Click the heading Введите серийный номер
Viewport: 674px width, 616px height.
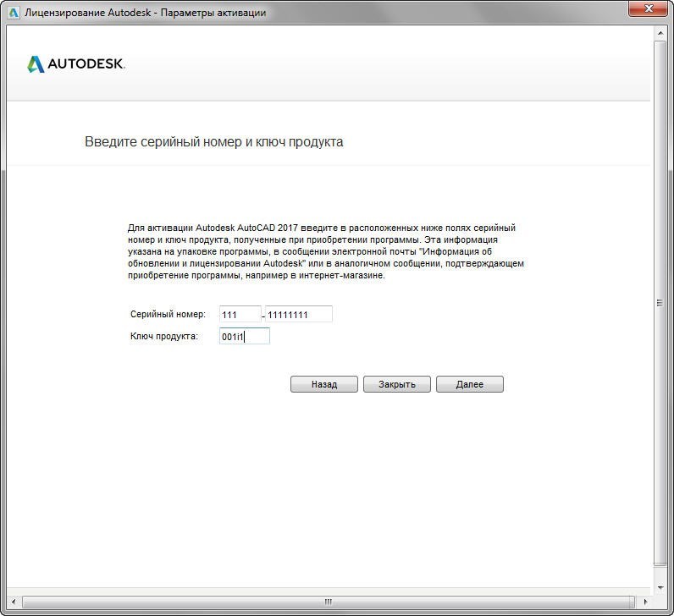pos(213,141)
